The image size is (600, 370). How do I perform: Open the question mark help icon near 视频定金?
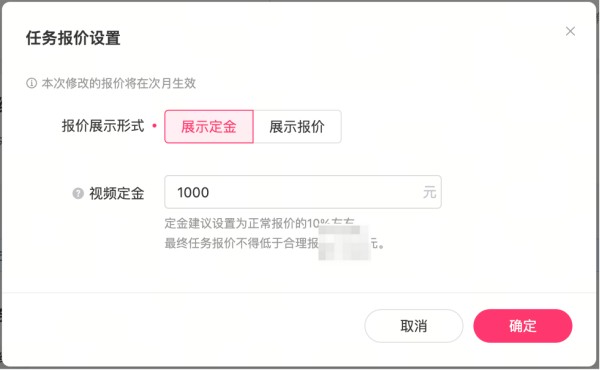coord(78,193)
